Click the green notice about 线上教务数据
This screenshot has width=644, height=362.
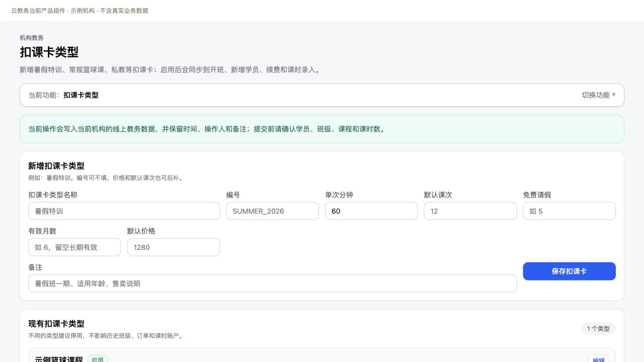pos(322,129)
